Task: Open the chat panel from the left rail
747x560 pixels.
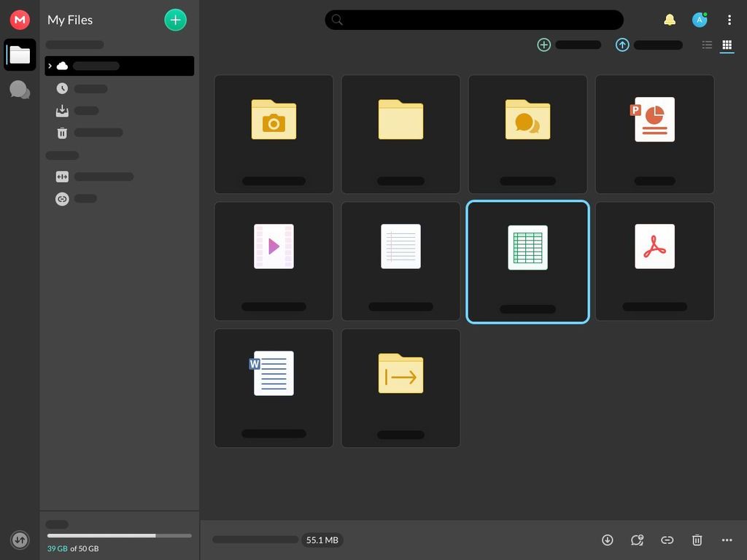Action: pyautogui.click(x=20, y=90)
